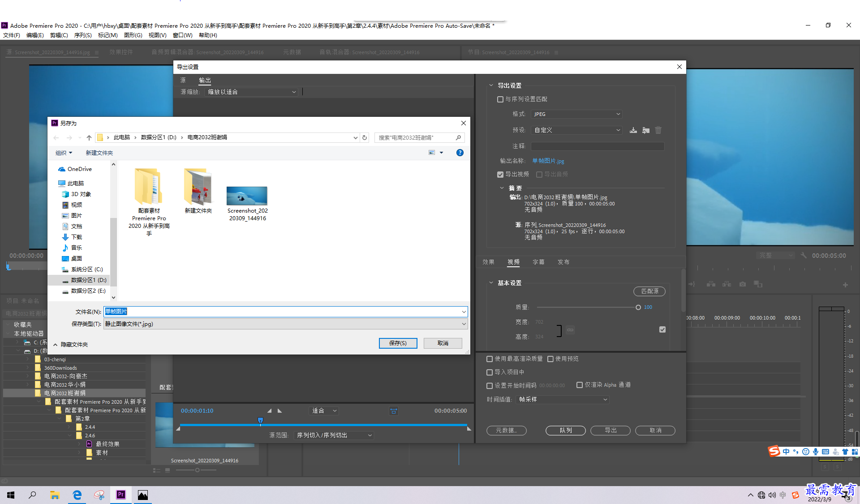
Task: Click the volume icon in the system tray
Action: coord(772,495)
